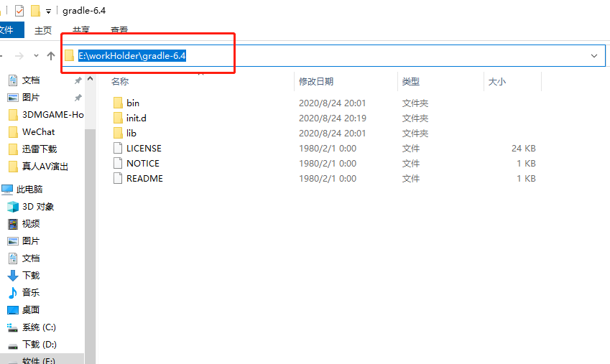This screenshot has width=610, height=364.
Task: Select the 24 KB size cell
Action: 523,148
